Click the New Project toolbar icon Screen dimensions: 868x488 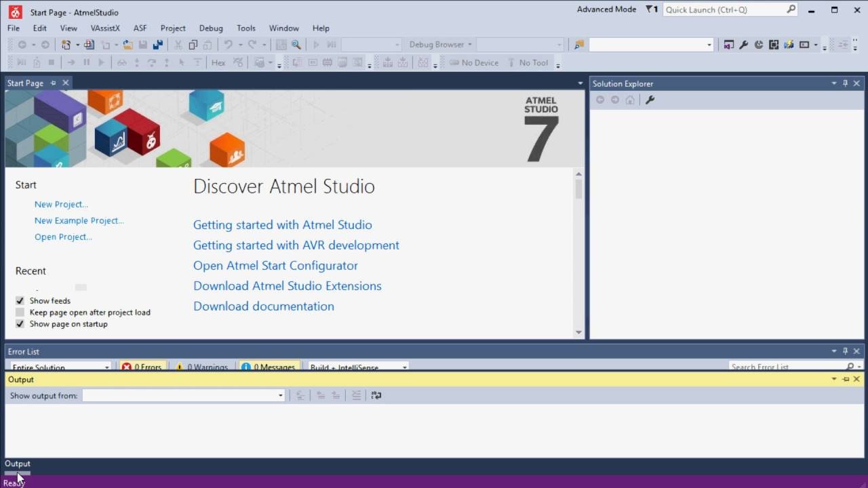click(66, 45)
